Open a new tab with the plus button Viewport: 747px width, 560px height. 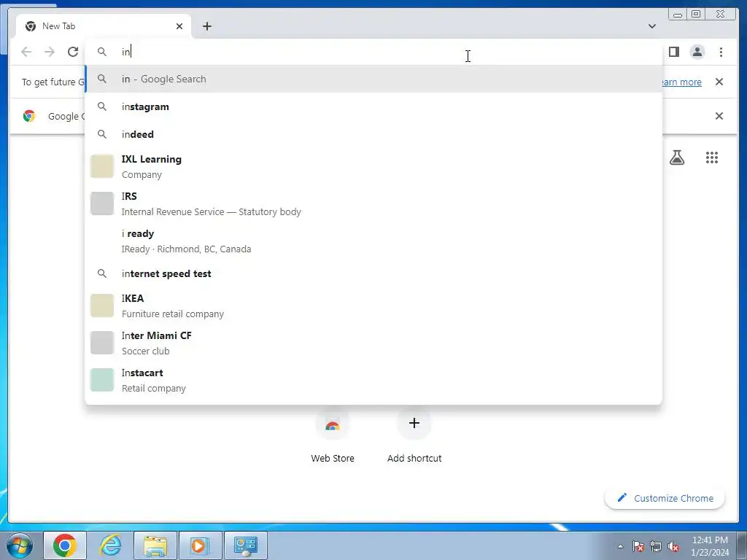point(206,26)
